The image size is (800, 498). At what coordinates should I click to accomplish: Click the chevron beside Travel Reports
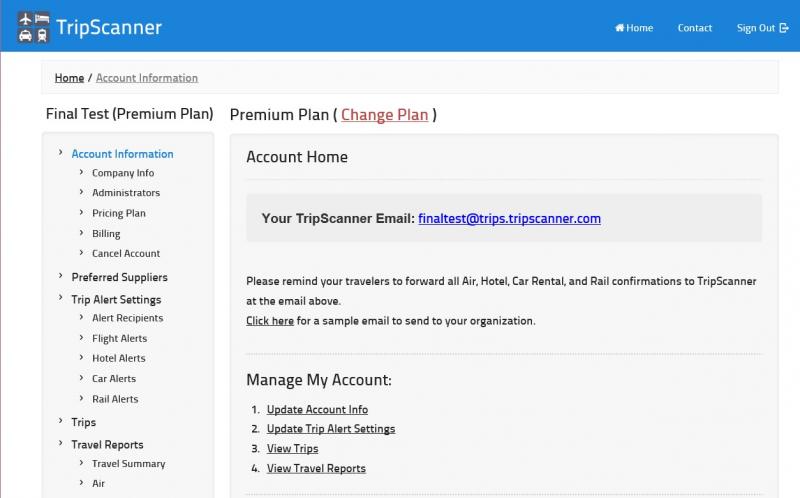[60, 443]
